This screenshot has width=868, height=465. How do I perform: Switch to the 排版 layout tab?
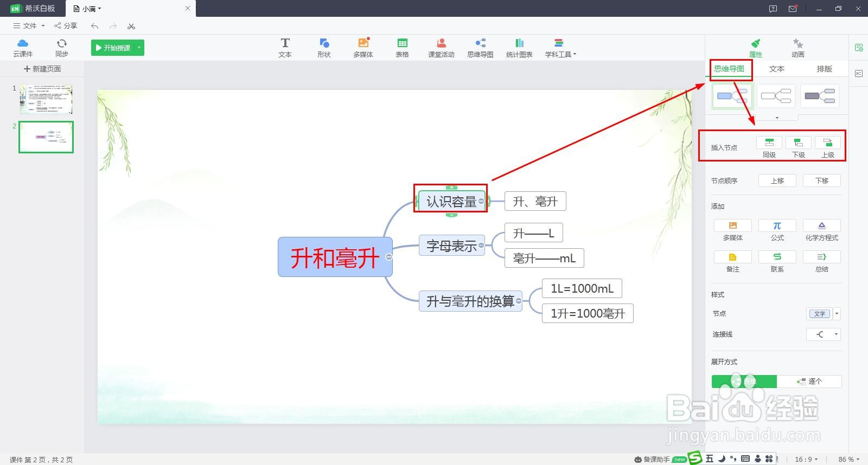(x=824, y=69)
